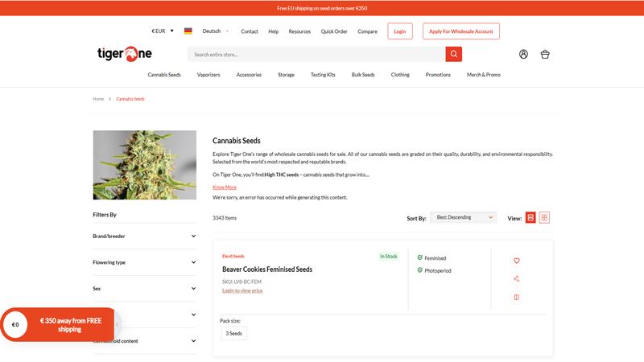644x362 pixels.
Task: Expand the Sex filter
Action: click(x=145, y=289)
